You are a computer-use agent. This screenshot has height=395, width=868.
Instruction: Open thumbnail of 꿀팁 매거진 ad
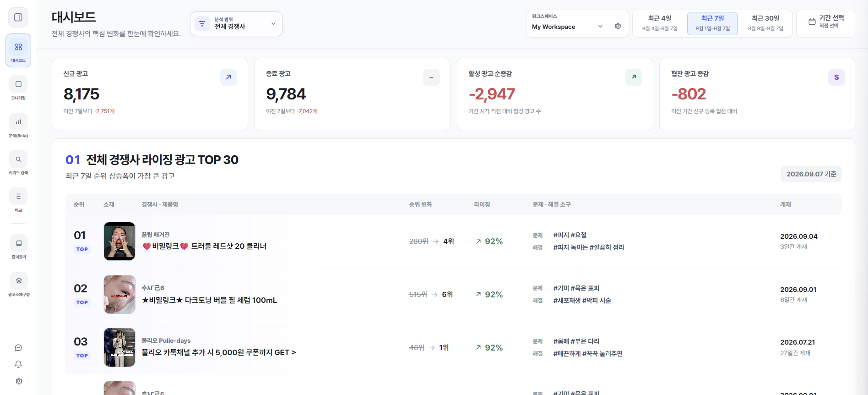coord(119,241)
